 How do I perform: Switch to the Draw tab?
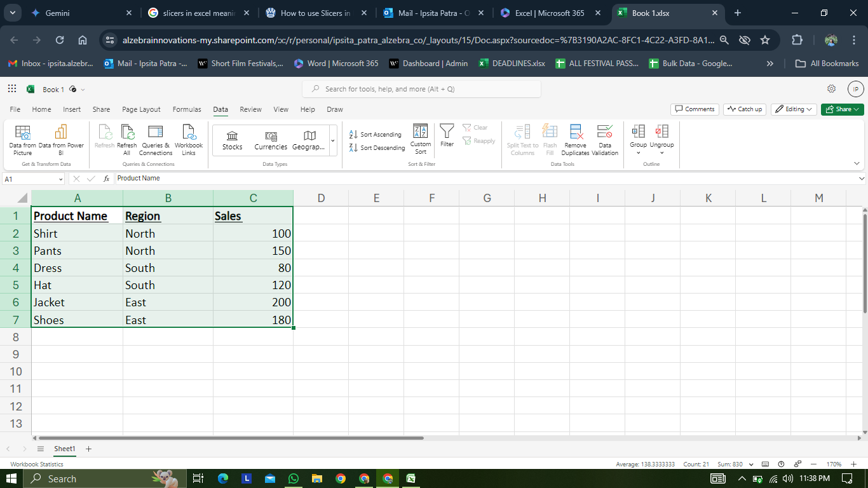(x=335, y=109)
